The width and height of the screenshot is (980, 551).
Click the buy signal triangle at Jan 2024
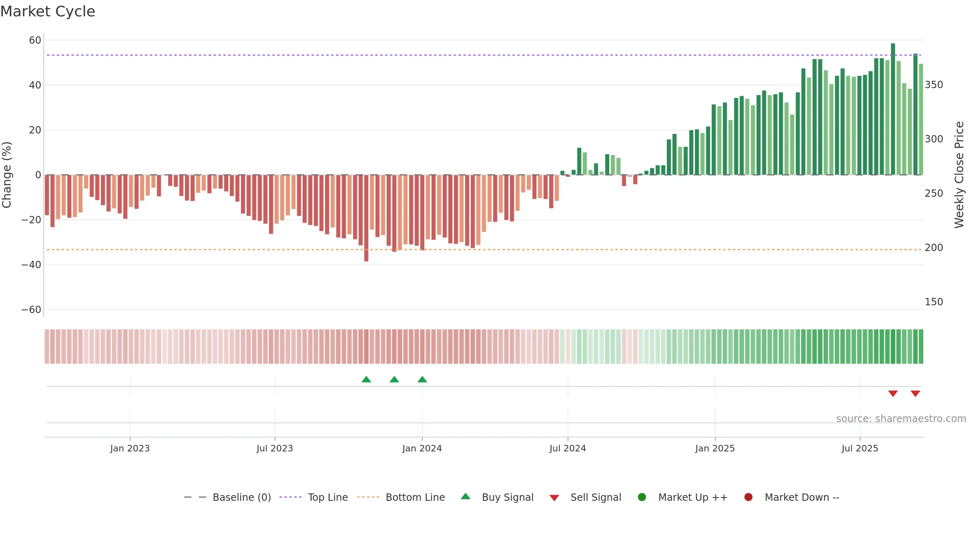point(422,379)
